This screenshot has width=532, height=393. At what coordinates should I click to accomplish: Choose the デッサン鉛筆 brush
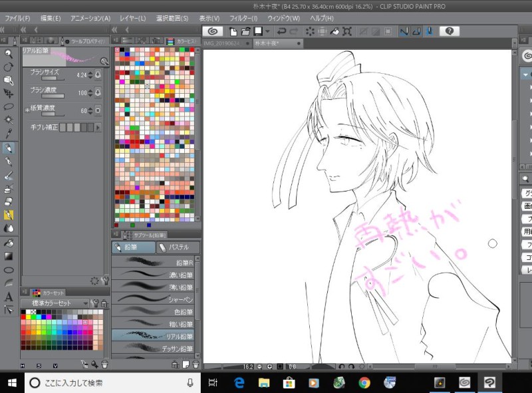click(153, 348)
